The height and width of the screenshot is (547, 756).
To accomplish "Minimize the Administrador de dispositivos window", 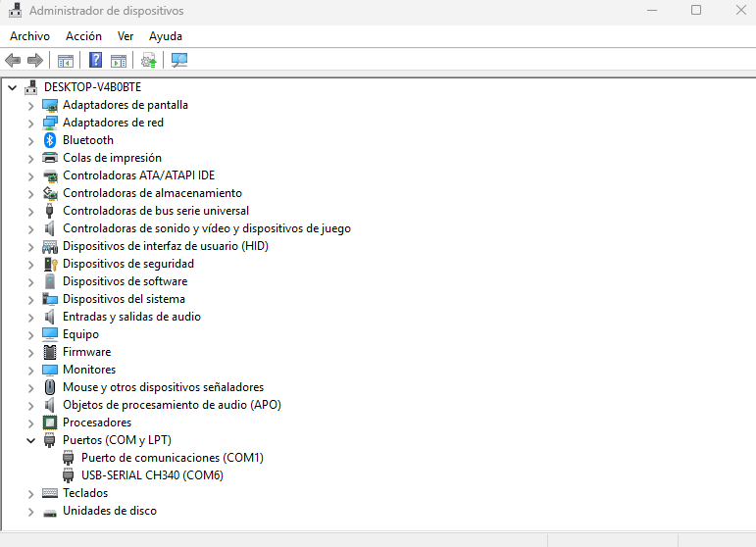I will tap(652, 10).
